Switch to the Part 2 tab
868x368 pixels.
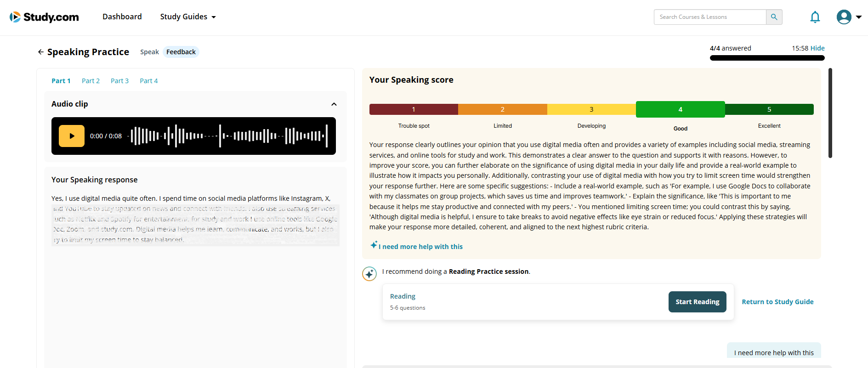[x=91, y=81]
